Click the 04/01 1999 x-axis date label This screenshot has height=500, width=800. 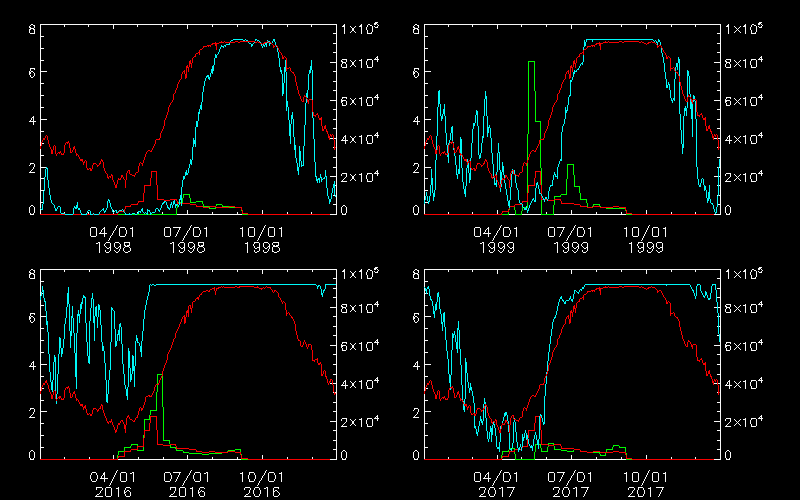pyautogui.click(x=498, y=238)
